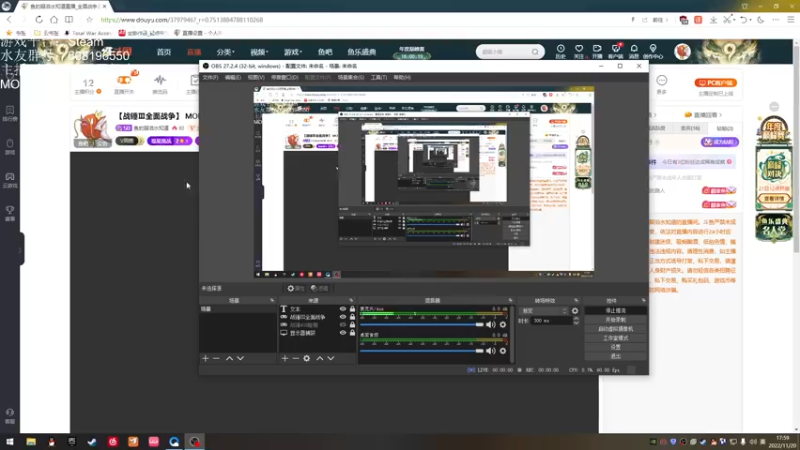Move the selected source down

point(331,359)
